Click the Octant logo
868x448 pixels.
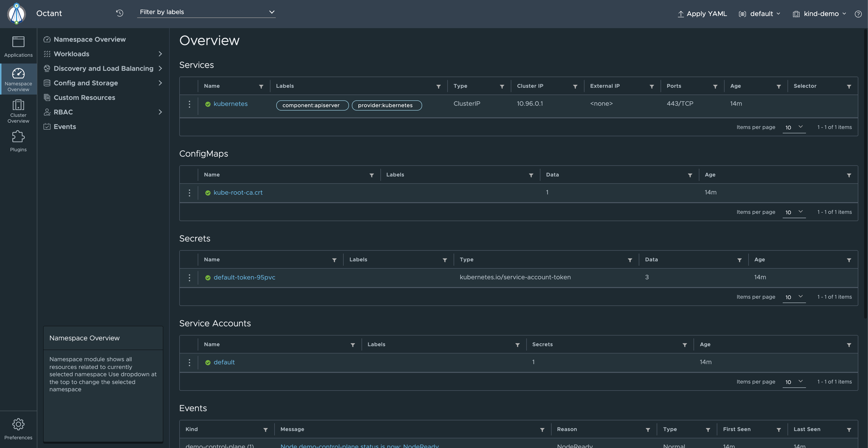tap(16, 14)
